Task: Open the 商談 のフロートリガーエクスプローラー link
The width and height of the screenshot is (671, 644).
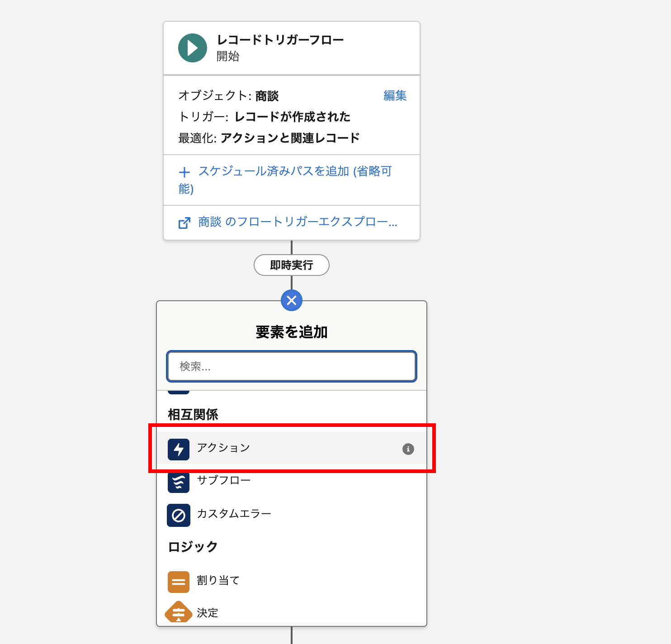Action: click(x=298, y=222)
